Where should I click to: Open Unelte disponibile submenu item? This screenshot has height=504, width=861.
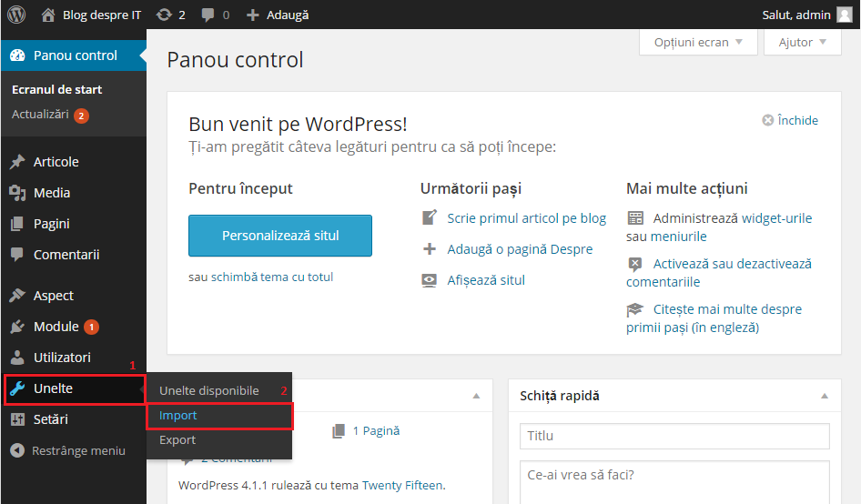click(209, 391)
